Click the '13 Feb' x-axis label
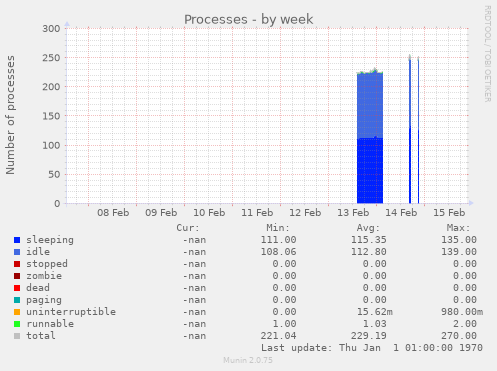This screenshot has width=497, height=371. (353, 213)
